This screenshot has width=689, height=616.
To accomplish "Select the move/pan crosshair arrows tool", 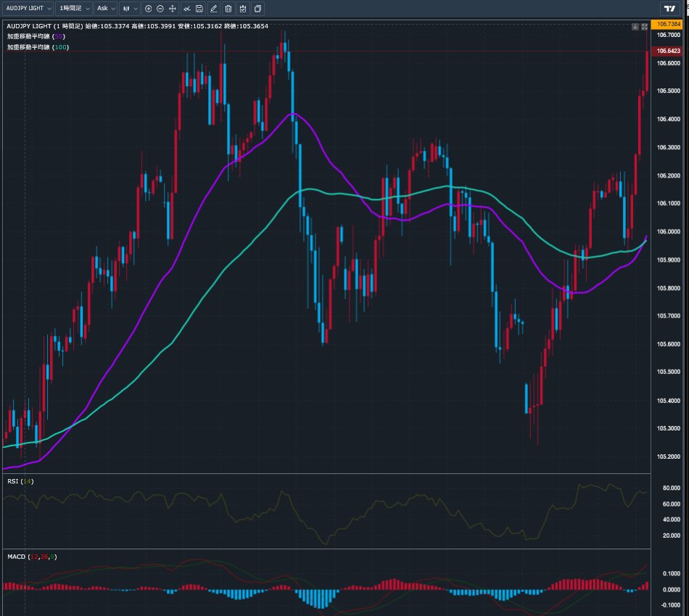I will [173, 9].
